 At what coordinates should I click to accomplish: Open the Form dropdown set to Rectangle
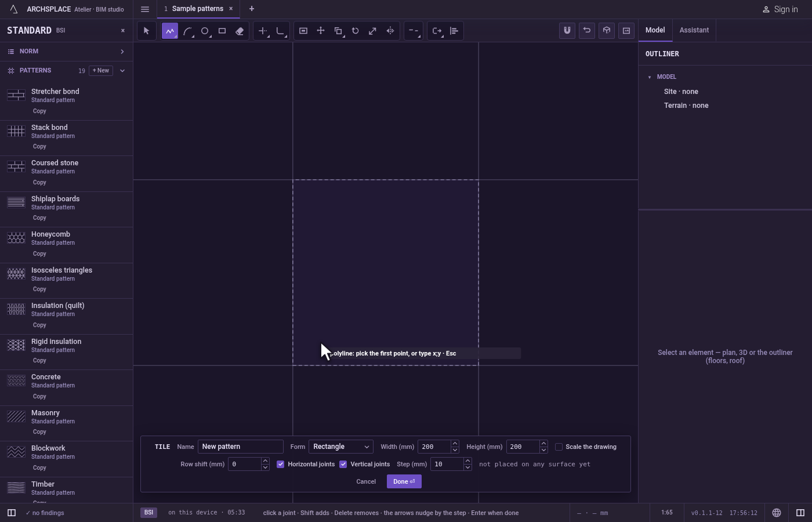point(341,447)
